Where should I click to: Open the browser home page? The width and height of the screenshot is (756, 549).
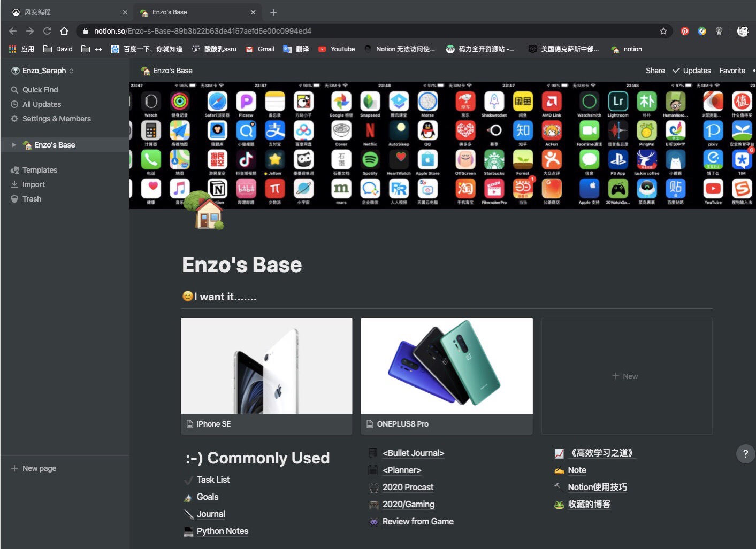coord(64,31)
